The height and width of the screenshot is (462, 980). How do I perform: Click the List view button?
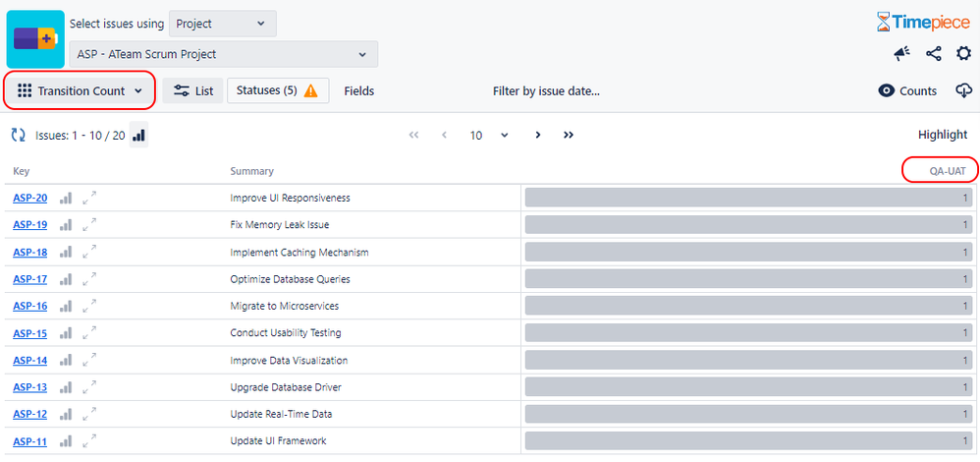pos(193,90)
